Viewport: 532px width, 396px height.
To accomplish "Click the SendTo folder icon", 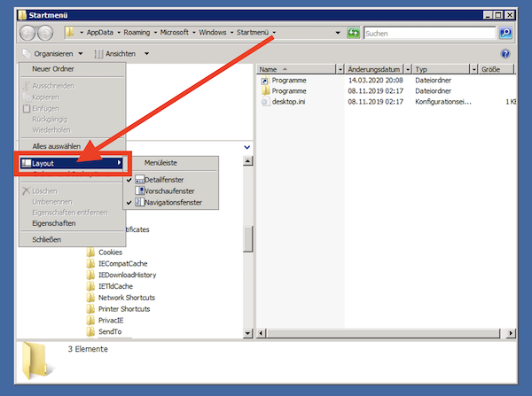I will tap(90, 331).
